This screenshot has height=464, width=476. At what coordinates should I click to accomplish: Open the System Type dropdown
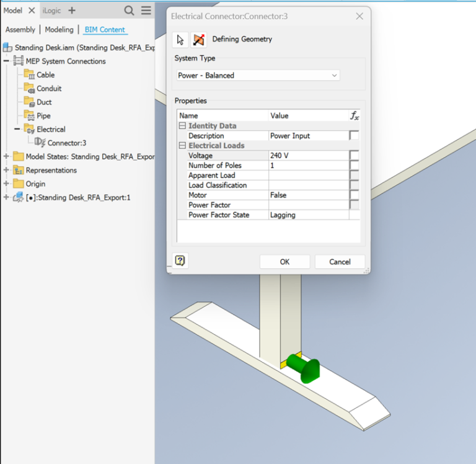tap(258, 75)
